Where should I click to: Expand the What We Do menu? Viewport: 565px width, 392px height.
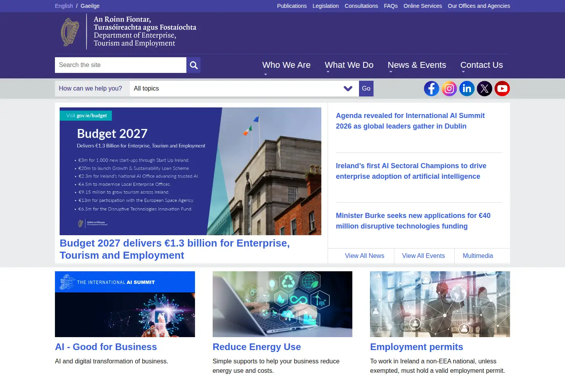349,65
